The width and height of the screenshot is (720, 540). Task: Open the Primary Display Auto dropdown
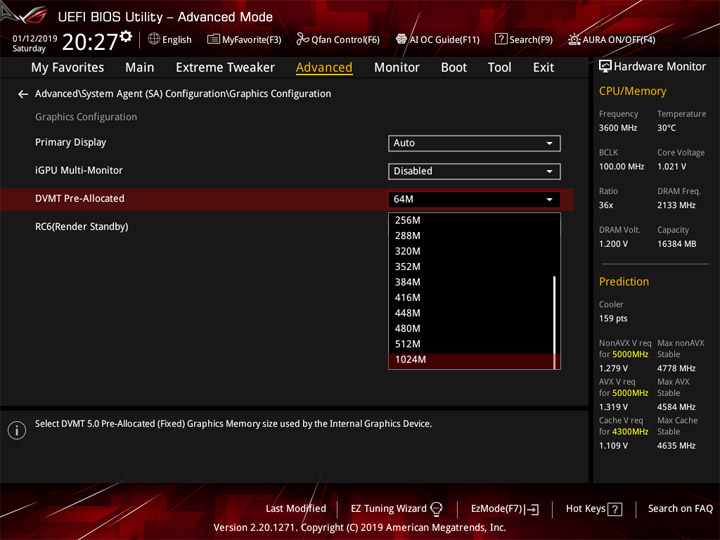[474, 143]
